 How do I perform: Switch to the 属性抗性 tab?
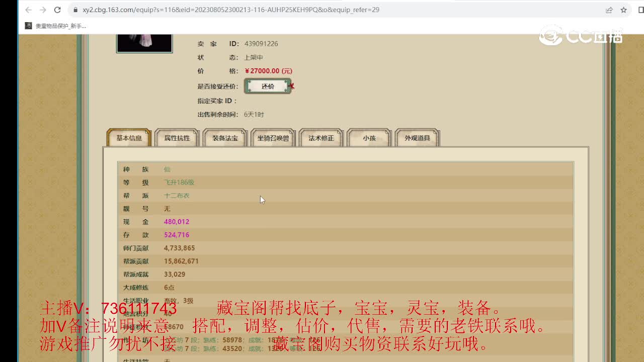pyautogui.click(x=177, y=137)
